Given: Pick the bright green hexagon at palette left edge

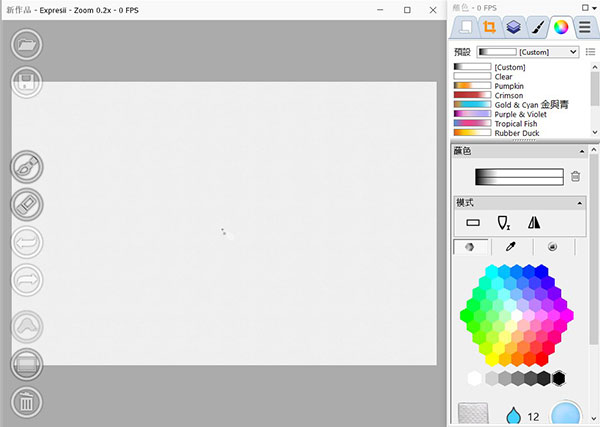Looking at the screenshot, I should point(466,316).
